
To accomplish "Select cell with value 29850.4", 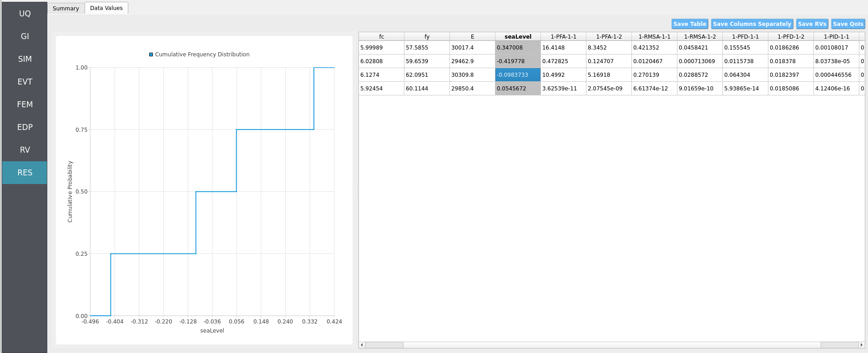I will click(x=472, y=89).
